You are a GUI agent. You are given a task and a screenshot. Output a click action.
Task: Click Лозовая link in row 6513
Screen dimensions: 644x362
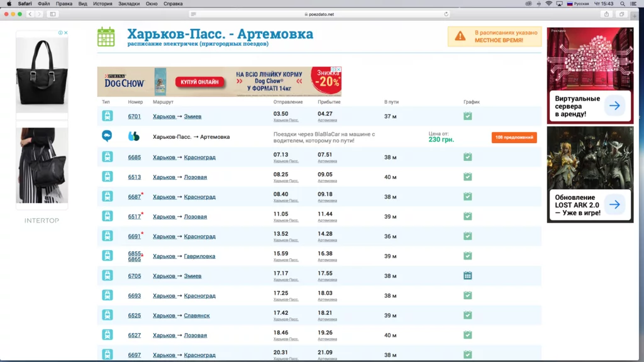click(x=196, y=177)
